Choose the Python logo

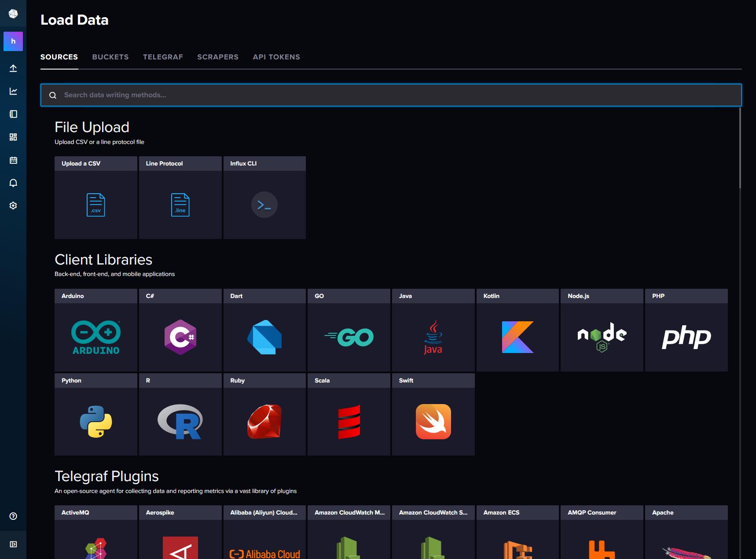(x=96, y=422)
